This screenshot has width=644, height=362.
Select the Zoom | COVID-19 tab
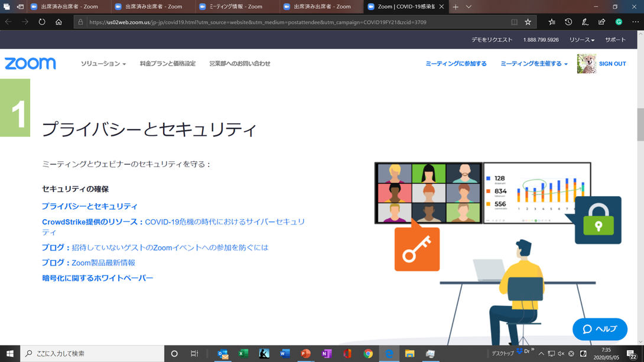(x=406, y=6)
